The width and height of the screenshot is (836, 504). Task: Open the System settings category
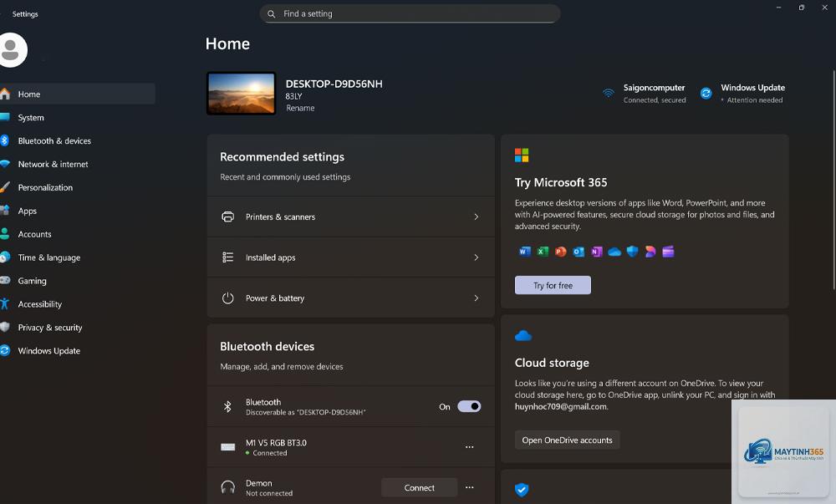(77, 117)
